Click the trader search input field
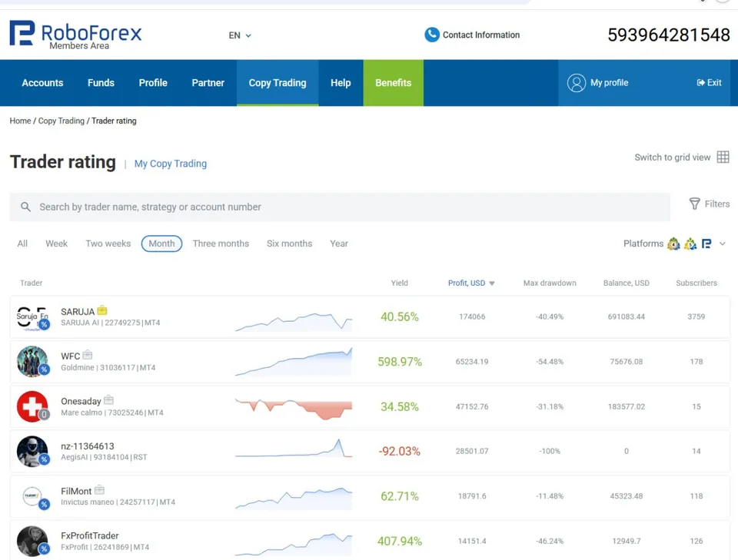738x560 pixels. [340, 207]
